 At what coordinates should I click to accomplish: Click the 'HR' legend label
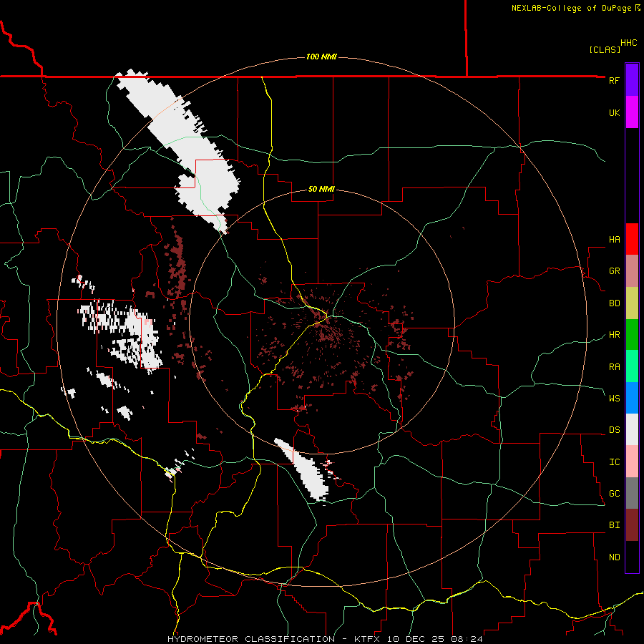pos(614,335)
